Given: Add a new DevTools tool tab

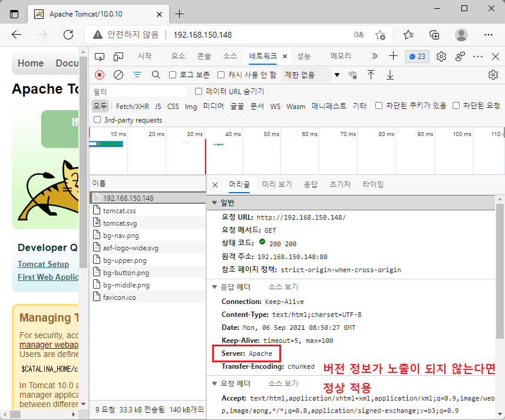Looking at the screenshot, I should coord(393,56).
